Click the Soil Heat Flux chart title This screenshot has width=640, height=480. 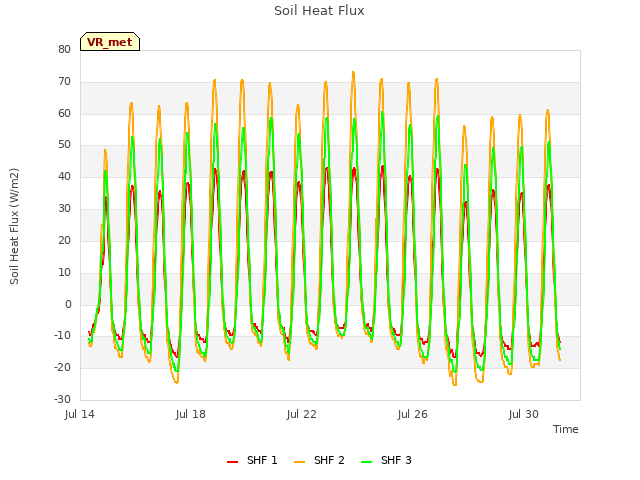319,11
